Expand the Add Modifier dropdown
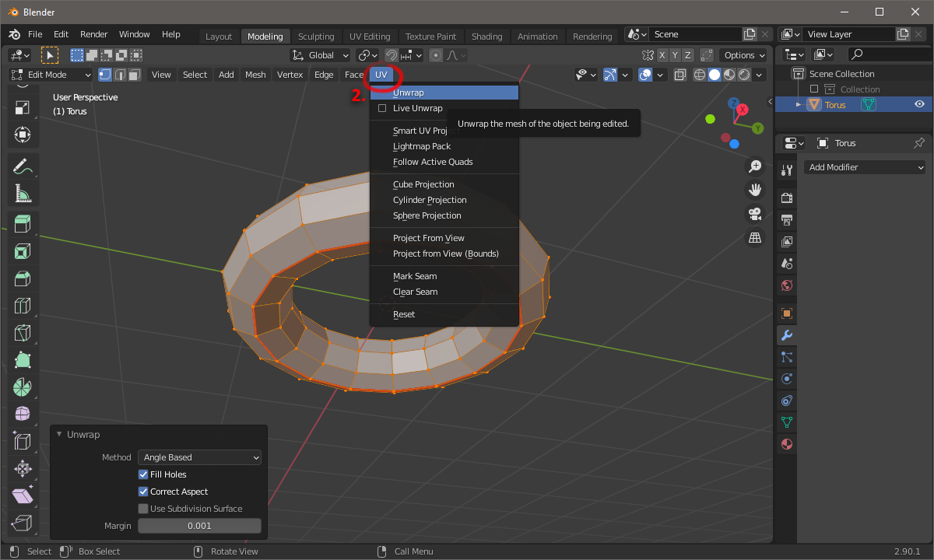The image size is (934, 560). (x=866, y=167)
